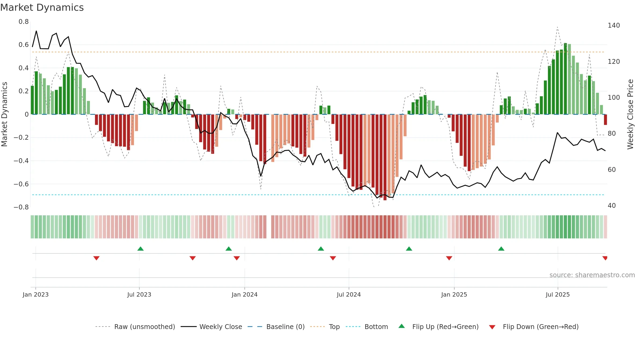This screenshot has width=644, height=362.
Task: Click the Market Dynamics chart title
Action: 42,8
